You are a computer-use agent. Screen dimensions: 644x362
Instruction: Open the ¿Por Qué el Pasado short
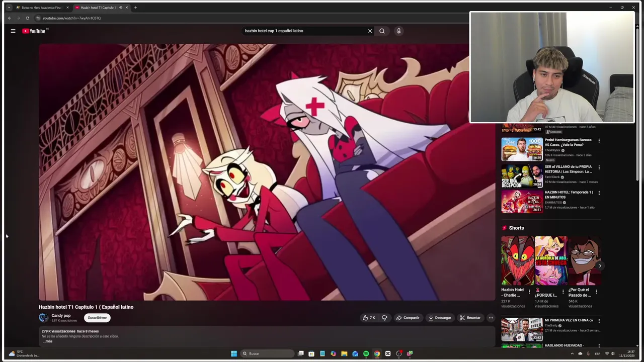(584, 261)
